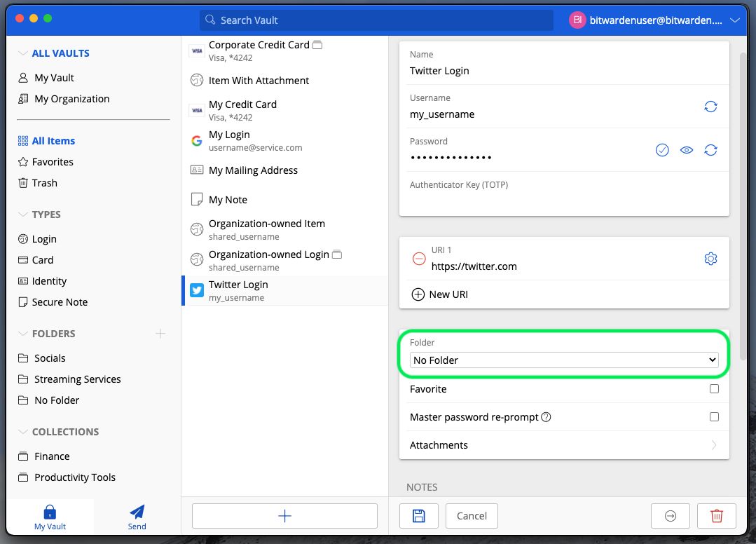Image resolution: width=756 pixels, height=544 pixels.
Task: Click the Google icon of My Login
Action: (x=197, y=140)
